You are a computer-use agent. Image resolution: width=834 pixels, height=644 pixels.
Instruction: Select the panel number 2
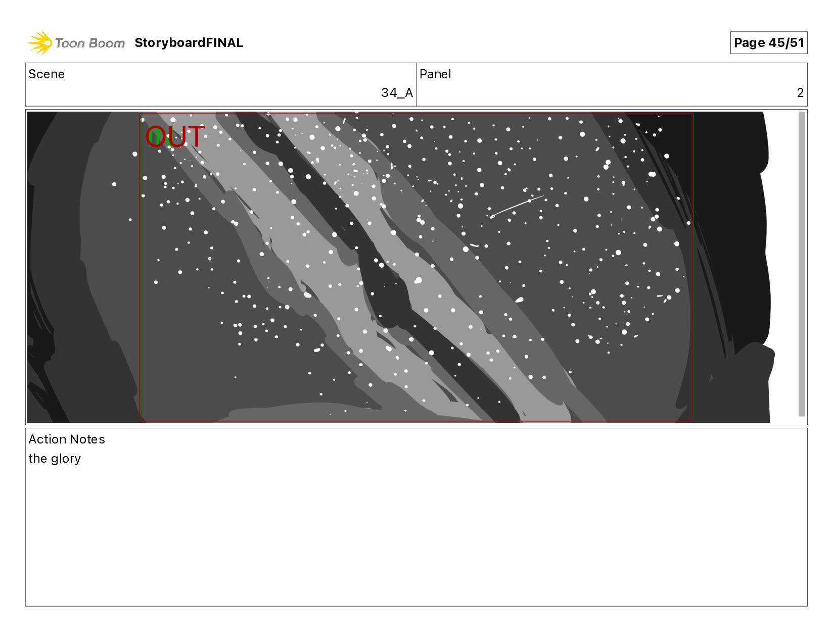click(x=800, y=93)
